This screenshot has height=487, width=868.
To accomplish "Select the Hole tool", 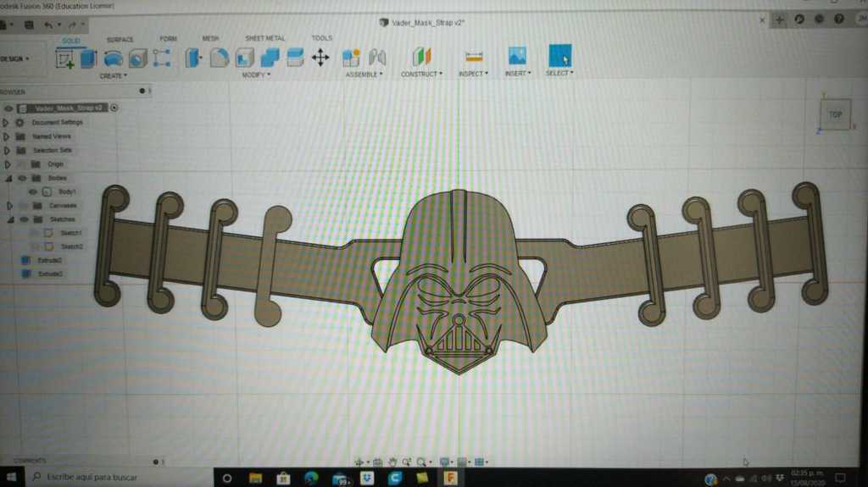I will (x=138, y=58).
